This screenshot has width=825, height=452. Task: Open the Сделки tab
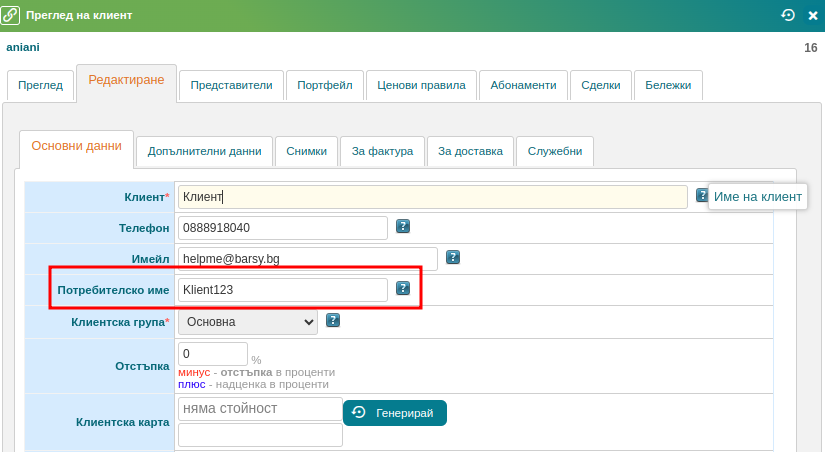coord(601,85)
